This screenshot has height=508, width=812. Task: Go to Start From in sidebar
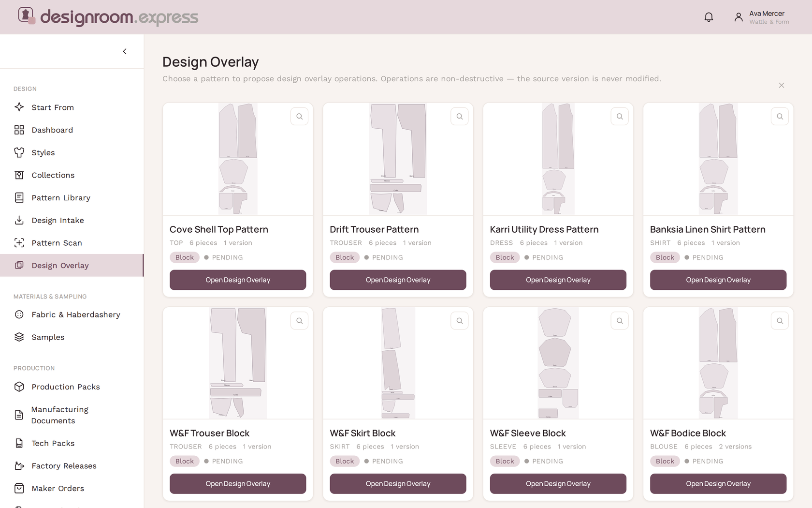[72, 107]
